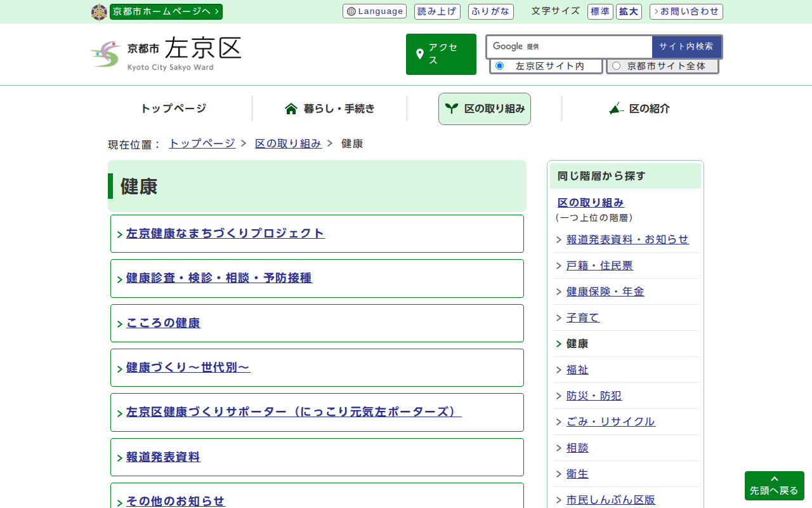Viewport: 812px width, 508px height.
Task: Click the sprout icon for 区の取り組み
Action: tap(451, 109)
